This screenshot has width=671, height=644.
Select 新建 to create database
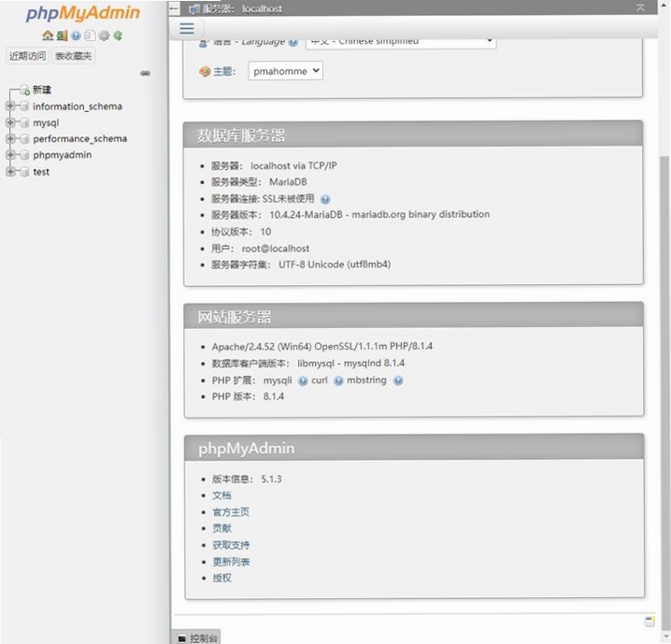[x=42, y=90]
